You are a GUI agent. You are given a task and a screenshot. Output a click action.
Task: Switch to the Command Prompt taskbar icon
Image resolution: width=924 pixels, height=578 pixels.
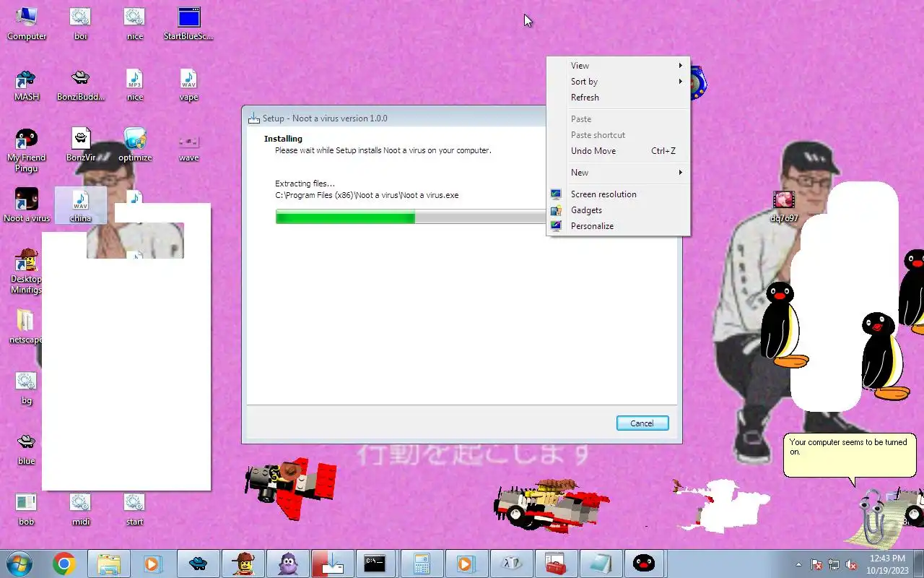(375, 564)
